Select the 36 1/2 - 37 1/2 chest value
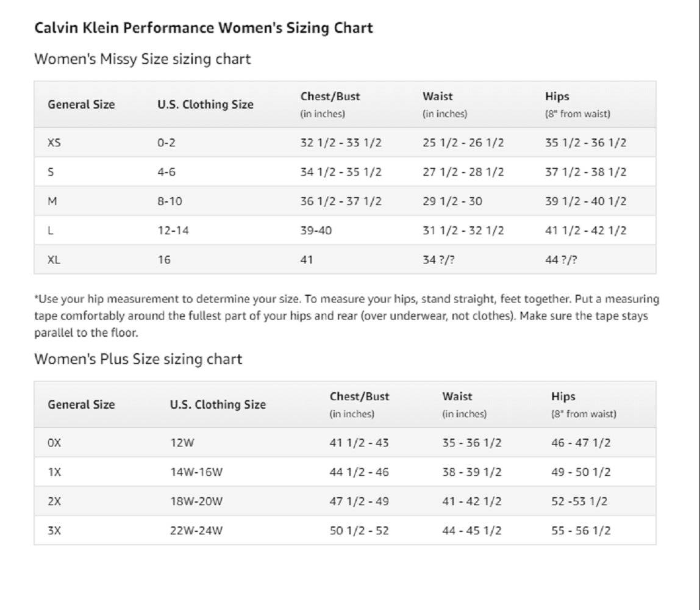The height and width of the screenshot is (610, 700). pos(340,201)
